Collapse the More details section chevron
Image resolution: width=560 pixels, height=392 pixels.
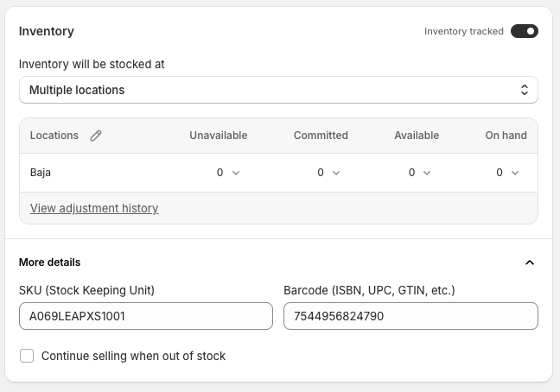[530, 262]
